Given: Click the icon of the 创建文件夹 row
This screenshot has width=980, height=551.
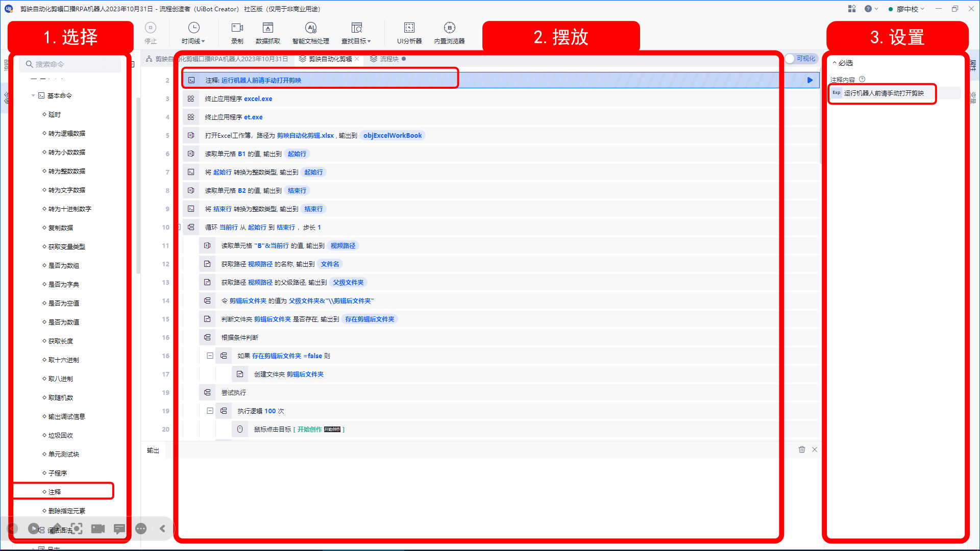Looking at the screenshot, I should point(240,374).
